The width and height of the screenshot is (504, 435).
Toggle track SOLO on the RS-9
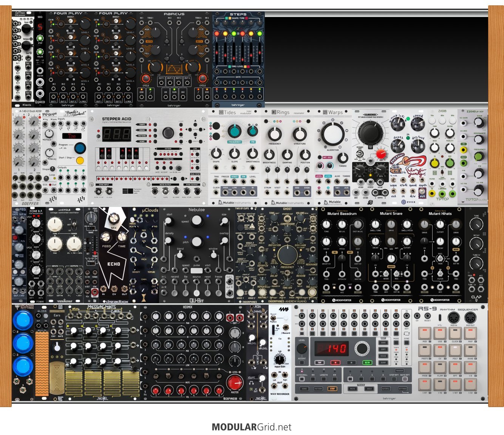[x=369, y=389]
